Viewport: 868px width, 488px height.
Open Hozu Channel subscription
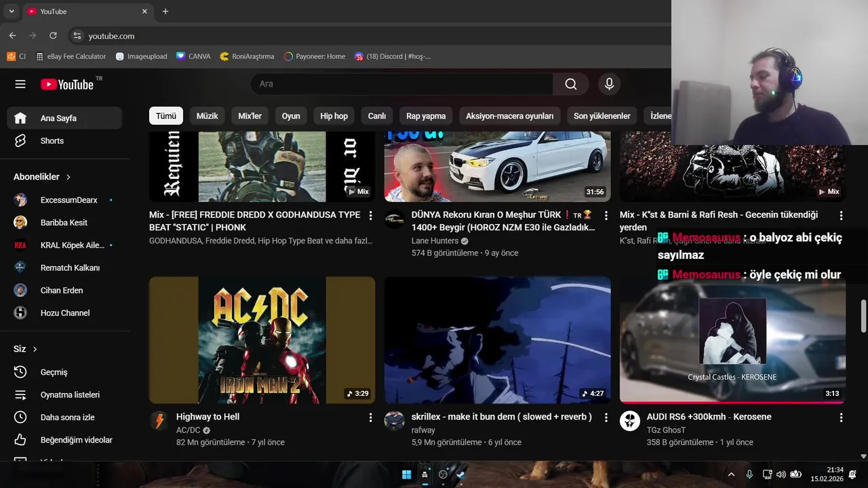click(64, 313)
